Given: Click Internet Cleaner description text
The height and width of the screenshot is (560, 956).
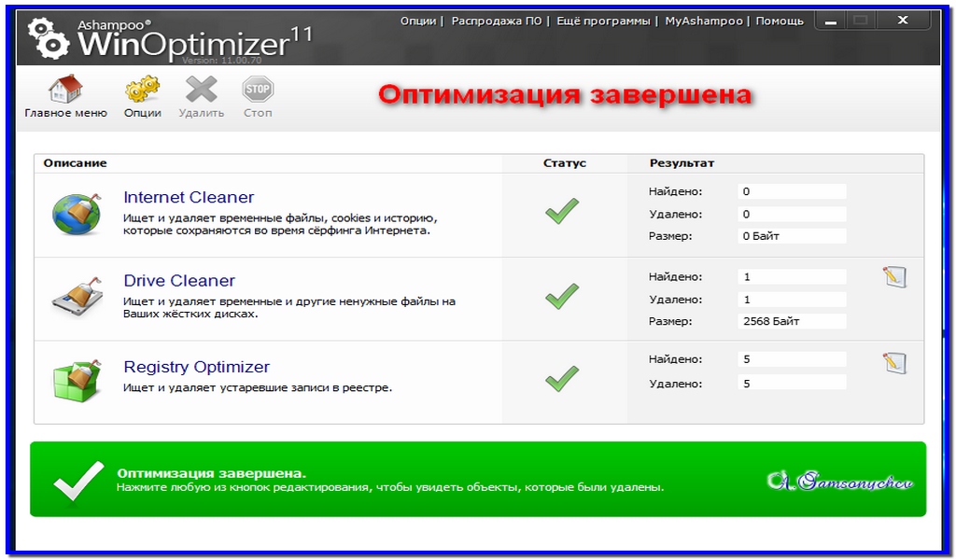Looking at the screenshot, I should [x=280, y=224].
